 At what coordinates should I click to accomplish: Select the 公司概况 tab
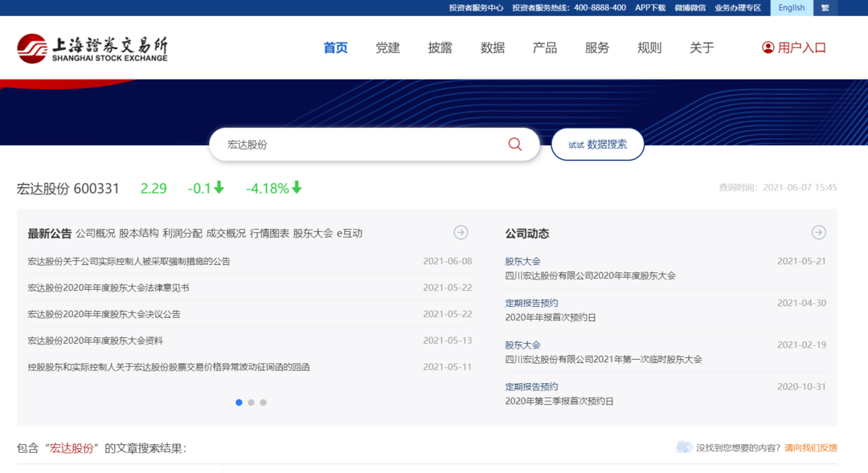(x=95, y=234)
